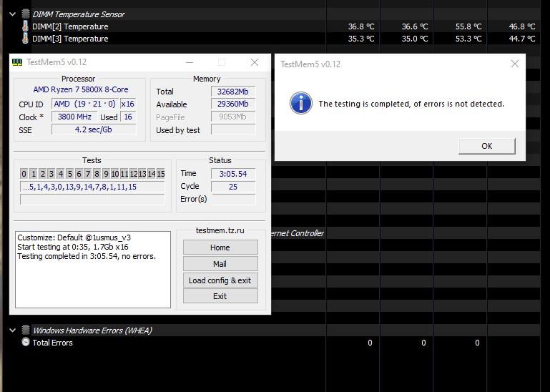This screenshot has width=550, height=392.
Task: Select test number 8 box
Action: (x=97, y=174)
